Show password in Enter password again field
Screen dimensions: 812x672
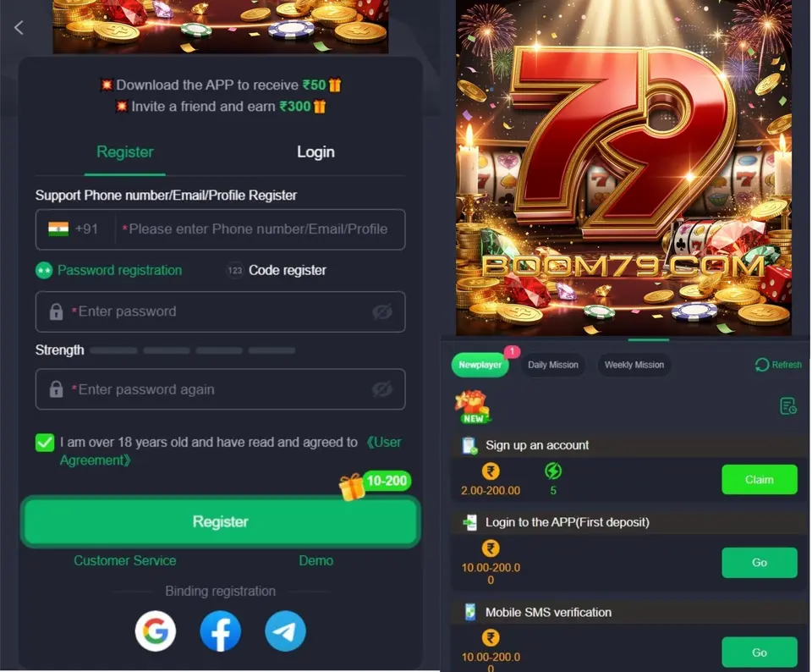pyautogui.click(x=381, y=389)
